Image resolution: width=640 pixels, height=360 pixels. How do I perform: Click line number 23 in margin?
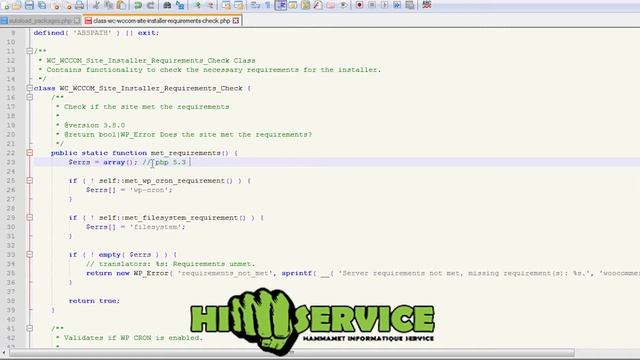pos(11,162)
